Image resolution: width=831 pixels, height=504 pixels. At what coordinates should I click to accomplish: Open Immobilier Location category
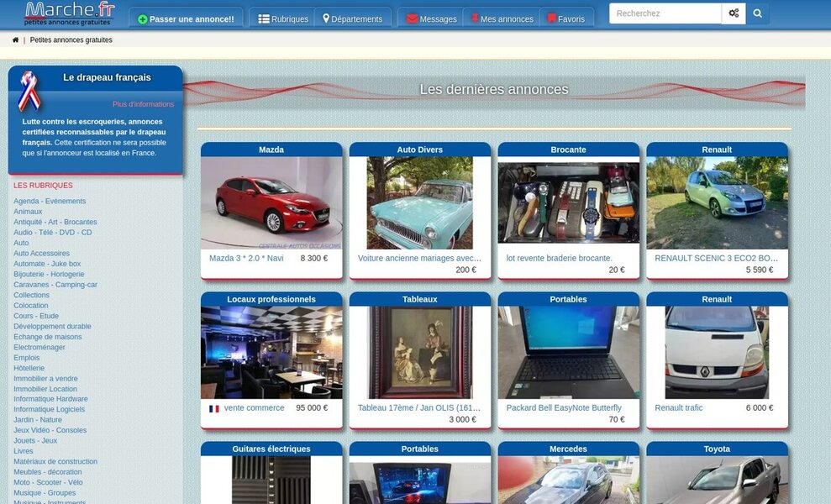[x=45, y=389]
